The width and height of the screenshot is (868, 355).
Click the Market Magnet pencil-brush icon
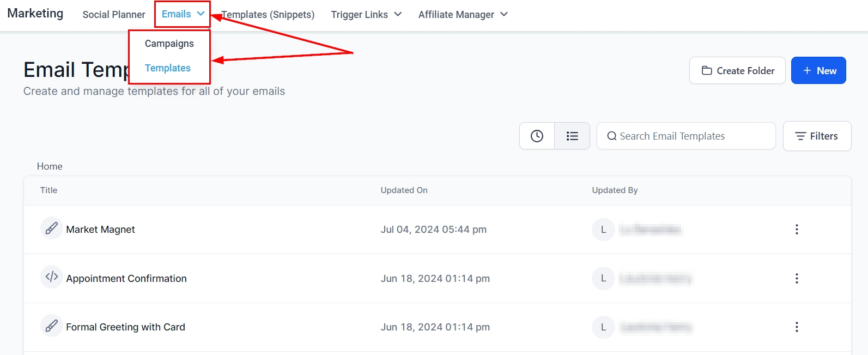coord(51,228)
